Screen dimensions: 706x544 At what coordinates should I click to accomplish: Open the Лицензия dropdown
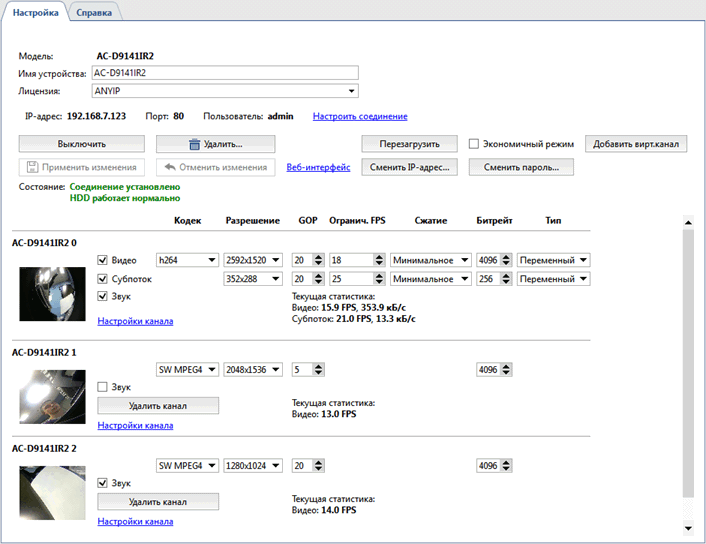coord(351,91)
